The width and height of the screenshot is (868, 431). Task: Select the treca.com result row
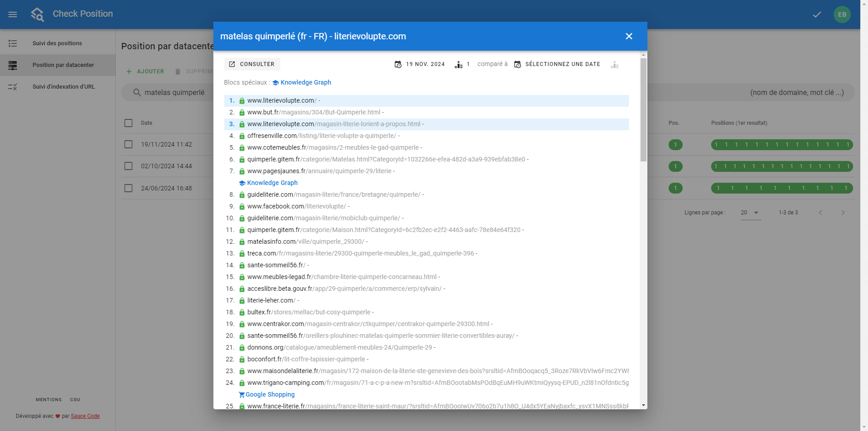tap(426, 254)
